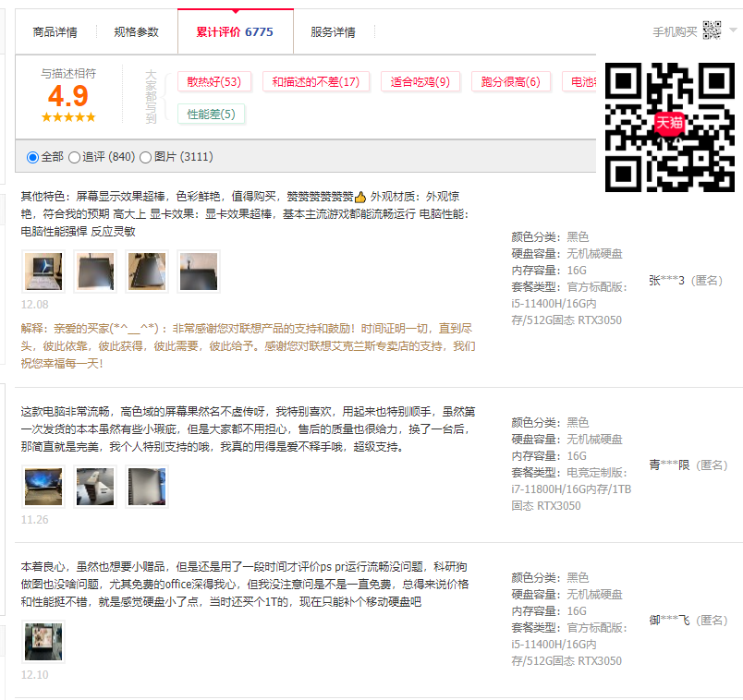Filter reviews by 散热好(53) tag

coord(213,82)
